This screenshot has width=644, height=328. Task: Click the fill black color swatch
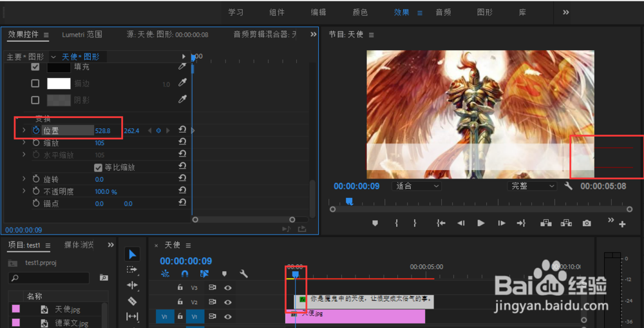click(59, 66)
